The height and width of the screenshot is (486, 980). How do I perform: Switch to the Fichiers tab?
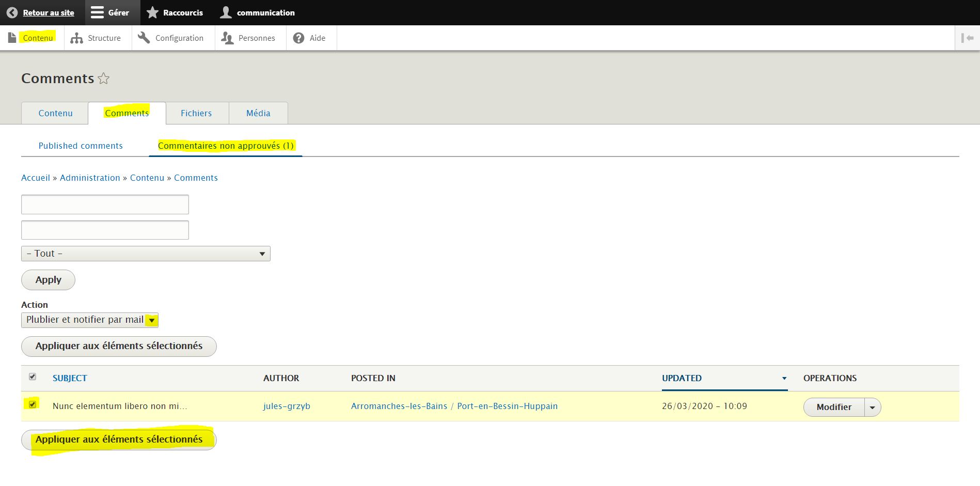[196, 113]
